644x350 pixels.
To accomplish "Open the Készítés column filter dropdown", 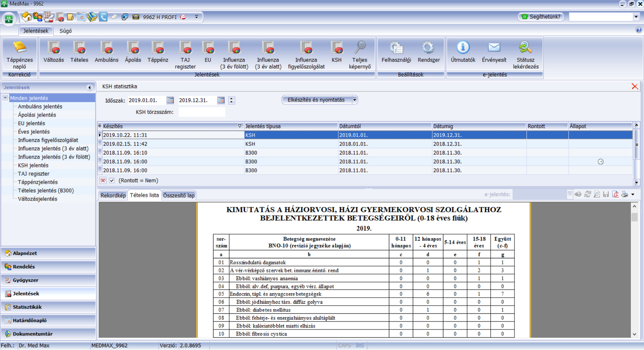I will point(240,126).
